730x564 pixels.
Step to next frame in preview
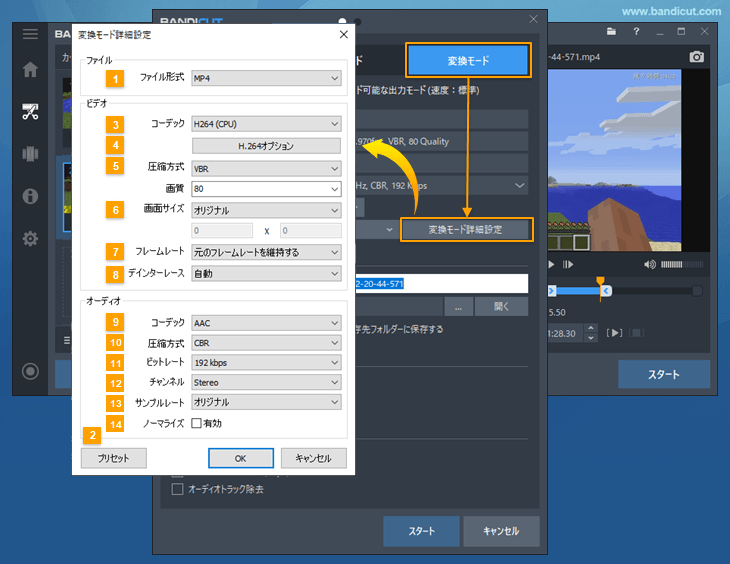pos(568,265)
